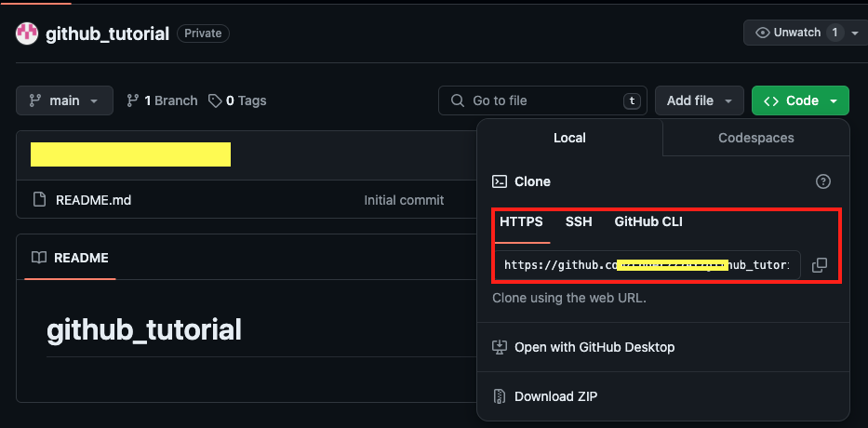Open the Initial commit message link
The image size is (868, 428).
tap(404, 200)
